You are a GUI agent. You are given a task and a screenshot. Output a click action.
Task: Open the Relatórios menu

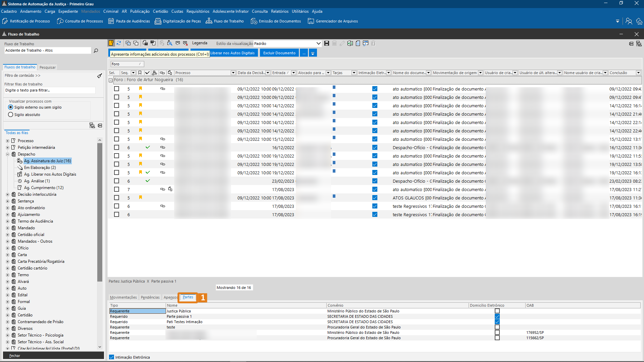pos(279,11)
